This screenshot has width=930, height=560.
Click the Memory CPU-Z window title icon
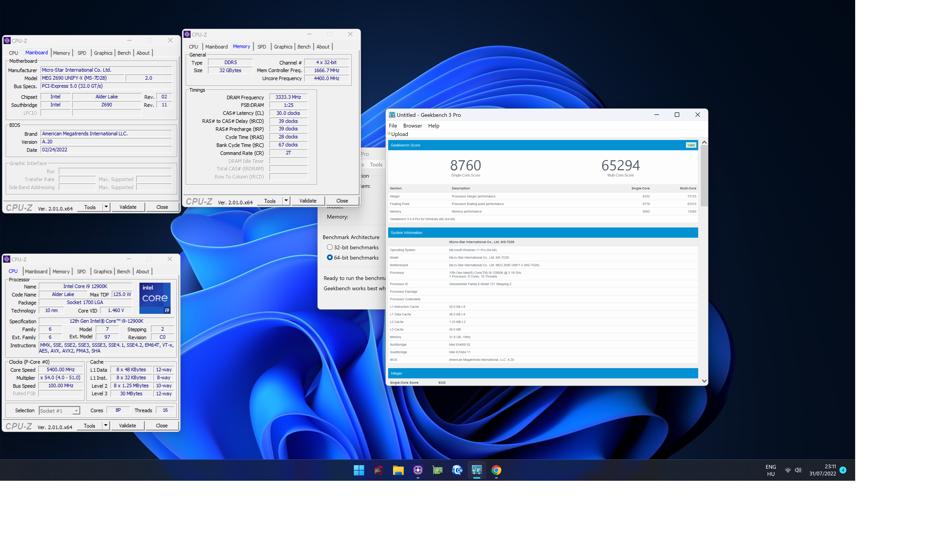coord(187,35)
